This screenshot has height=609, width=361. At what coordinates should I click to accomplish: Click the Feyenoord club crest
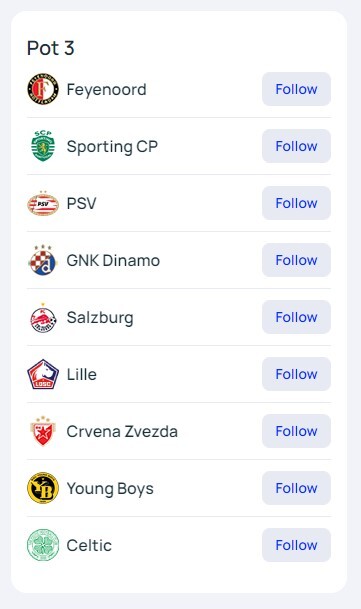click(43, 89)
